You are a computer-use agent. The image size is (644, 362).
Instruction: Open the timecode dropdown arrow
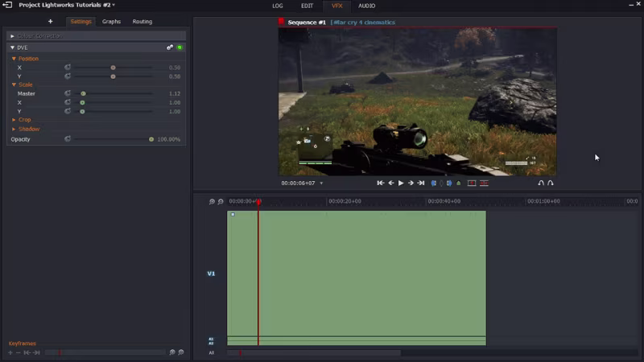tap(322, 183)
